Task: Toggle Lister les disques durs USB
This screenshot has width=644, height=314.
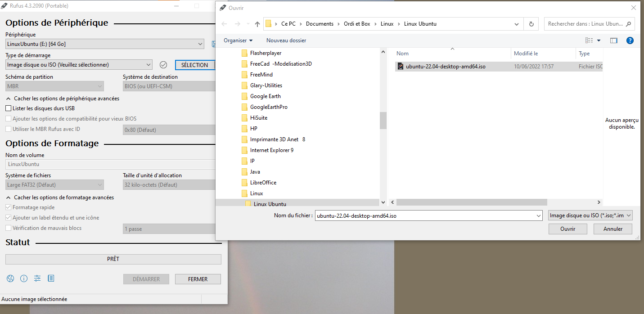Action: (8, 108)
